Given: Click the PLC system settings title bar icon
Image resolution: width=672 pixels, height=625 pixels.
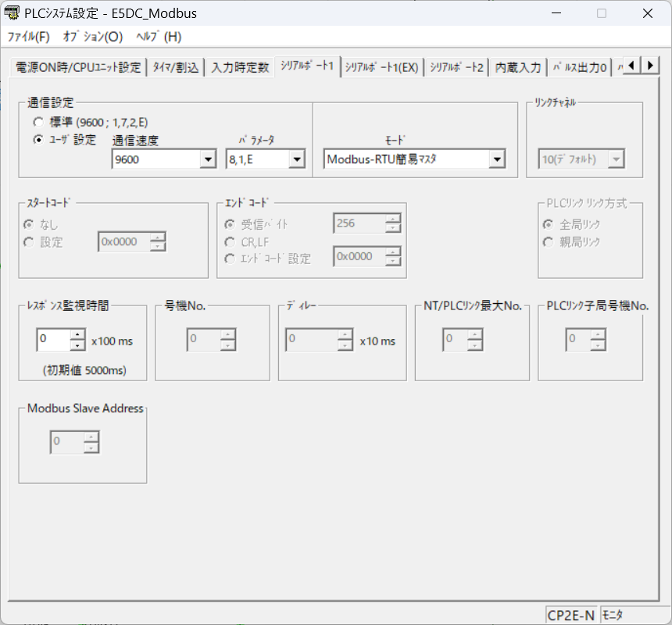Looking at the screenshot, I should coord(13,13).
